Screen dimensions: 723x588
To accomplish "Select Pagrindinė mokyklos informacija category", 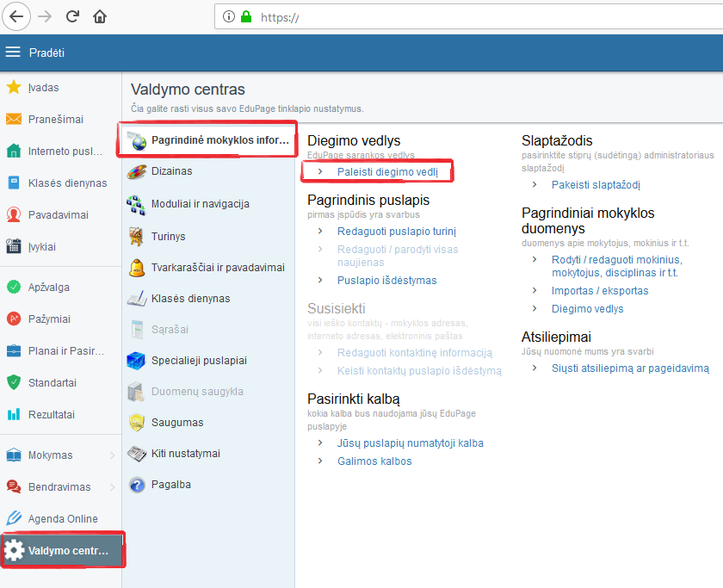I will (207, 139).
